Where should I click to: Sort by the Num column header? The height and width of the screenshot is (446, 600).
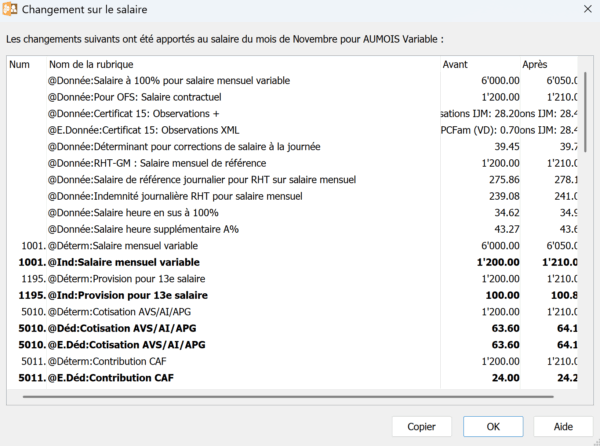[x=20, y=64]
